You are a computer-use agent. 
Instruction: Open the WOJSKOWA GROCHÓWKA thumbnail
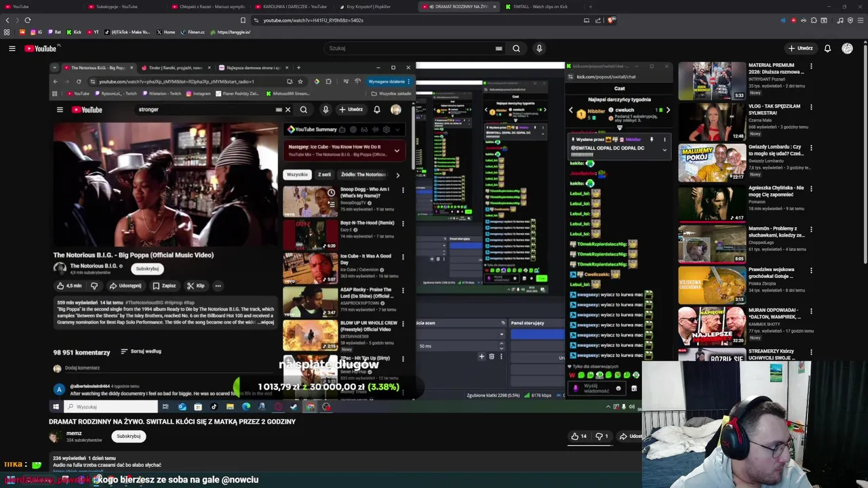coord(711,285)
